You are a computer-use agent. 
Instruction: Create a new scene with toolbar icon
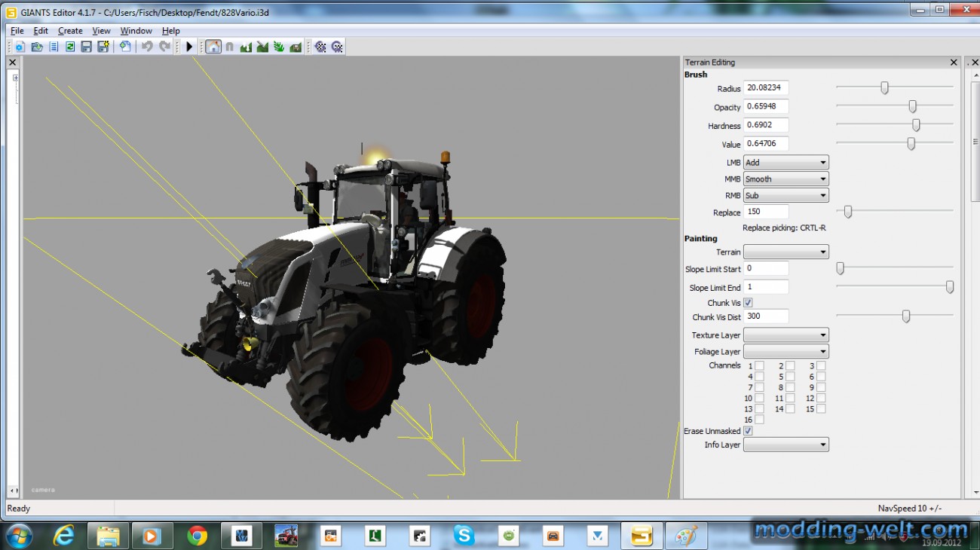tap(20, 47)
